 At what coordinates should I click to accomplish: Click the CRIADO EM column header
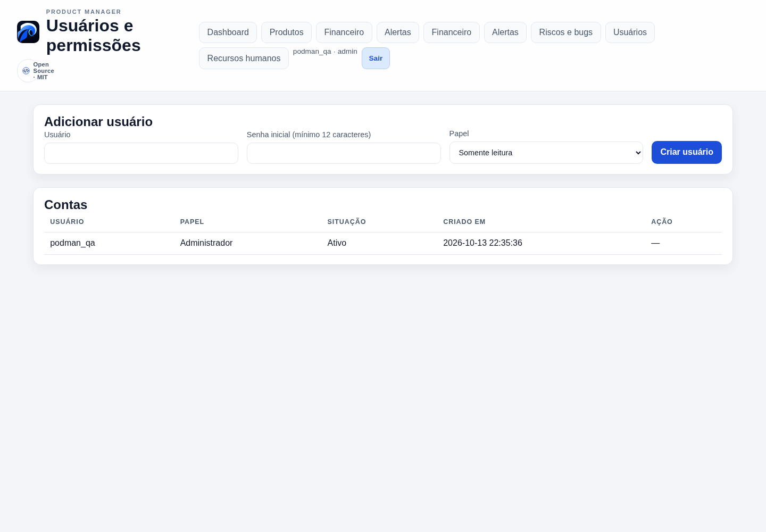pyautogui.click(x=464, y=222)
